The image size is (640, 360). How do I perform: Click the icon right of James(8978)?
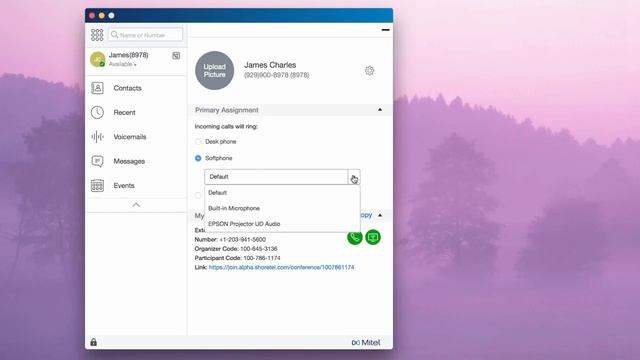[x=176, y=56]
